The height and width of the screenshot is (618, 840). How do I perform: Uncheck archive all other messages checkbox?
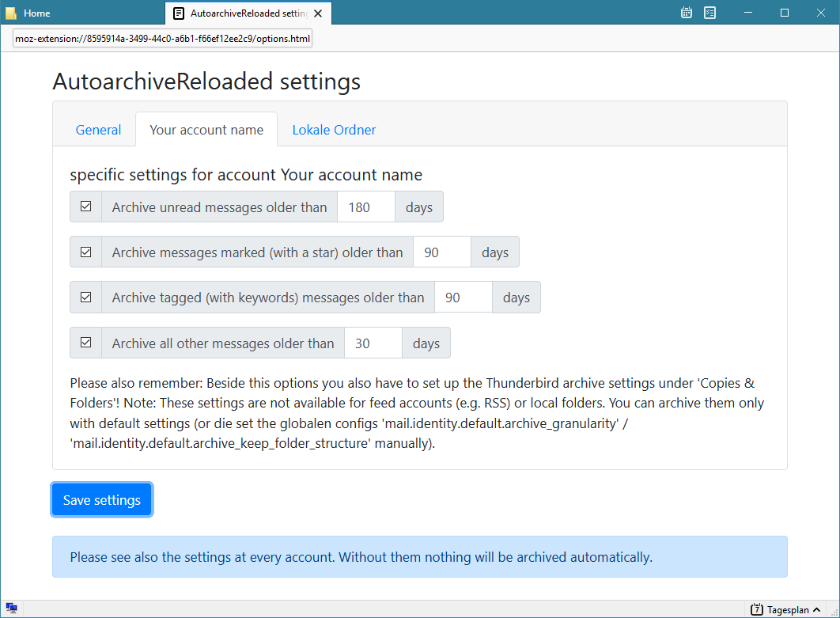click(x=86, y=343)
